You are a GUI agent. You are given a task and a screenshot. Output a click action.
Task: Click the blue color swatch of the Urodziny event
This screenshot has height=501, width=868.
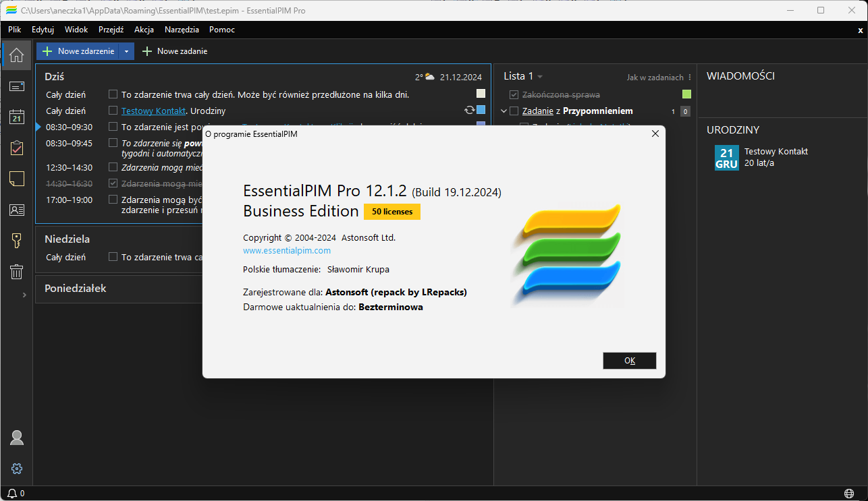(x=481, y=110)
